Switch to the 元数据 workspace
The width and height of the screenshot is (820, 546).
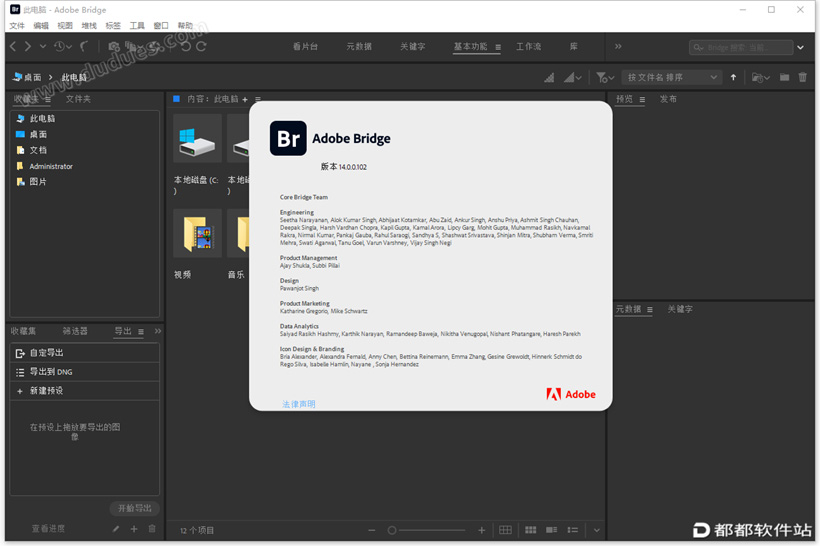click(x=359, y=47)
